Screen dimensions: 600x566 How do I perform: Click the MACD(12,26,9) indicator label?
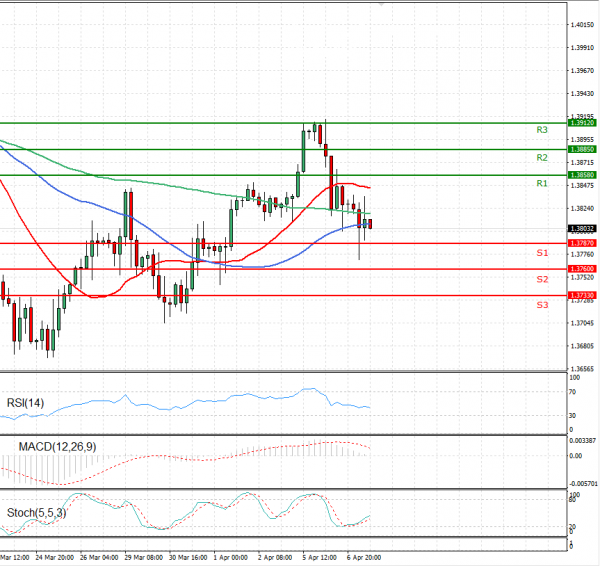tap(57, 447)
